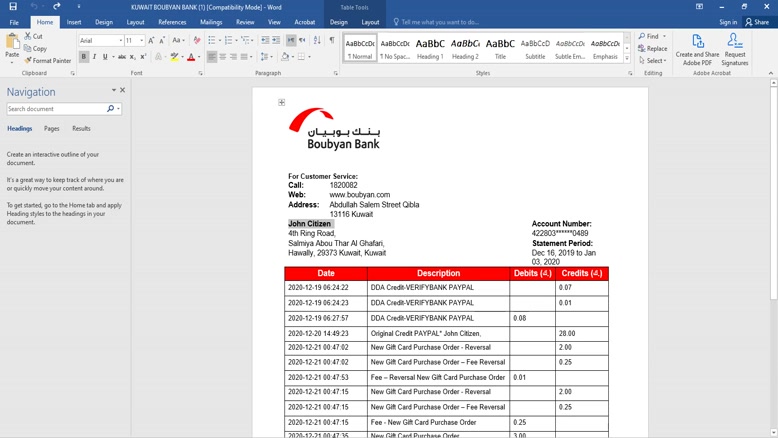Click Request Signatures
Image resolution: width=778 pixels, height=438 pixels.
click(734, 50)
